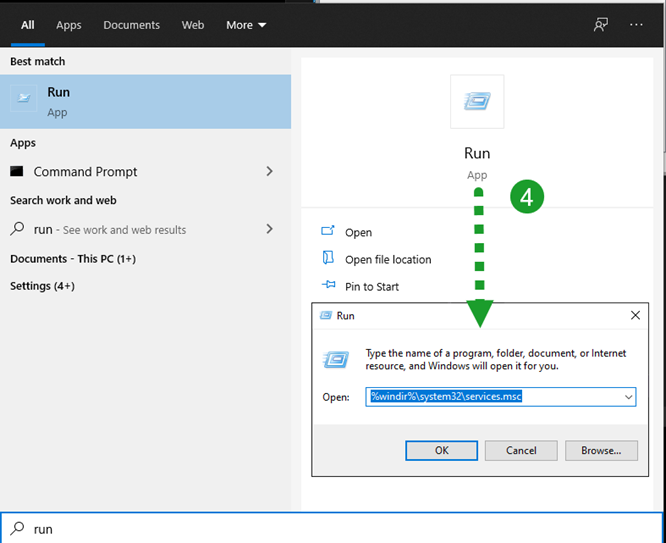Click the Run dialog description text
The height and width of the screenshot is (543, 666).
[496, 359]
